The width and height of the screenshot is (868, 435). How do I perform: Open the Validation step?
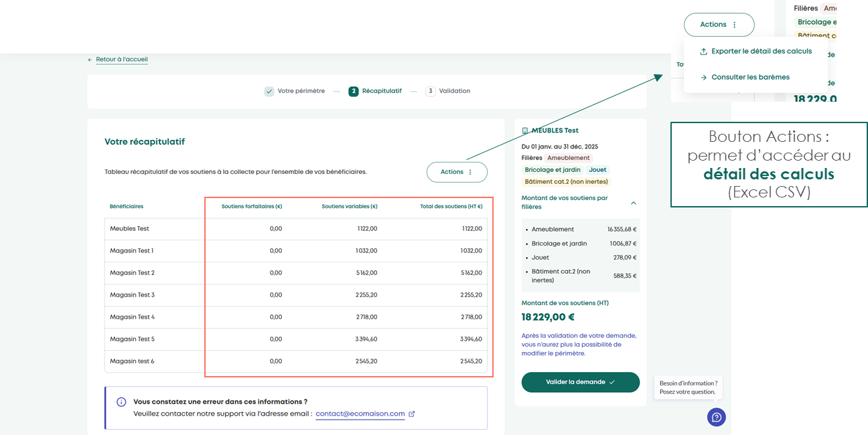point(455,91)
